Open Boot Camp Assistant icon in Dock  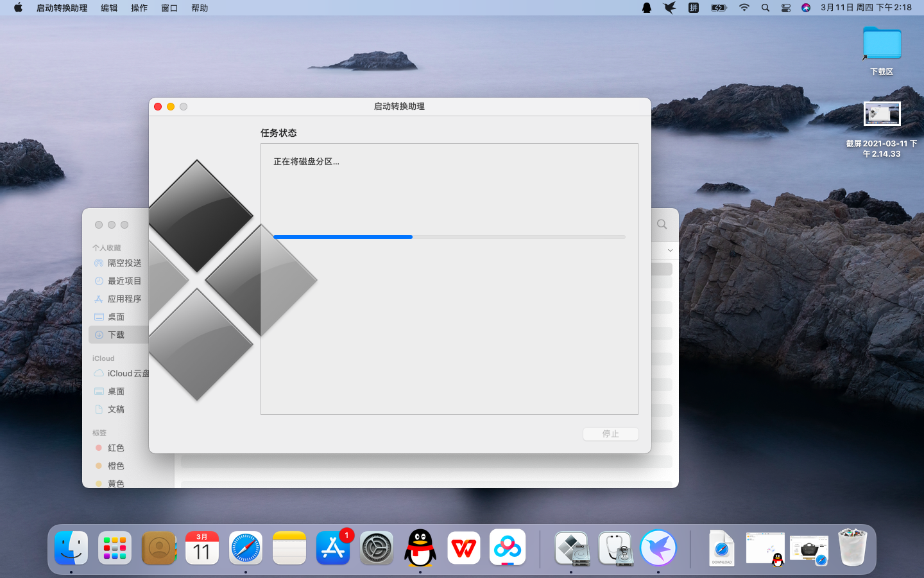(572, 548)
